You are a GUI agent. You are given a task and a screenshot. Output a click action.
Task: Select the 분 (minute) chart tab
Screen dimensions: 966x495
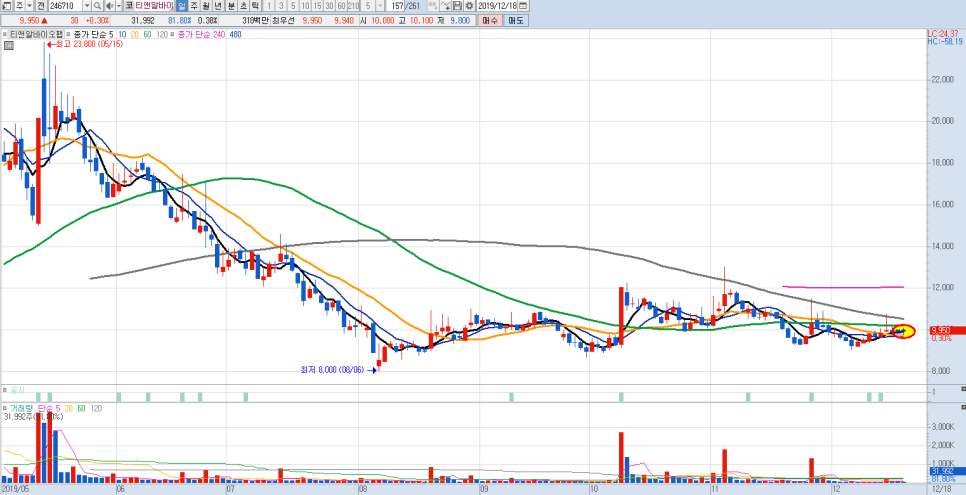point(231,6)
